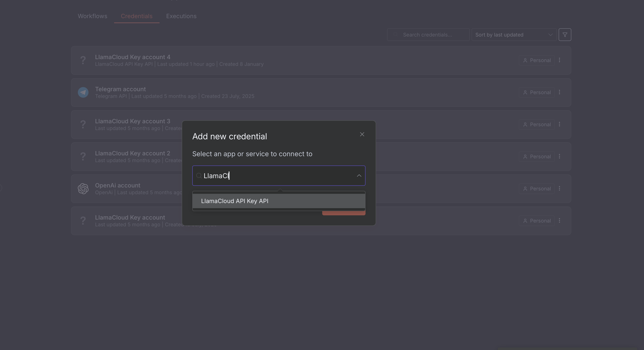Click the OpenAi account logo icon
The width and height of the screenshot is (644, 350).
pyautogui.click(x=83, y=189)
